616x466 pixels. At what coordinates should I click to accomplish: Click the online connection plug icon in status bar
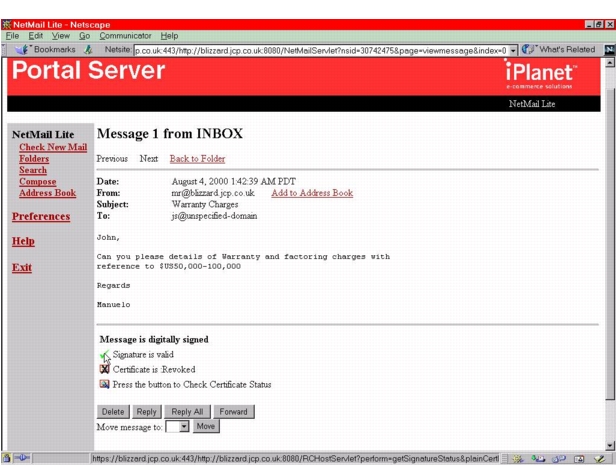pyautogui.click(x=22, y=458)
